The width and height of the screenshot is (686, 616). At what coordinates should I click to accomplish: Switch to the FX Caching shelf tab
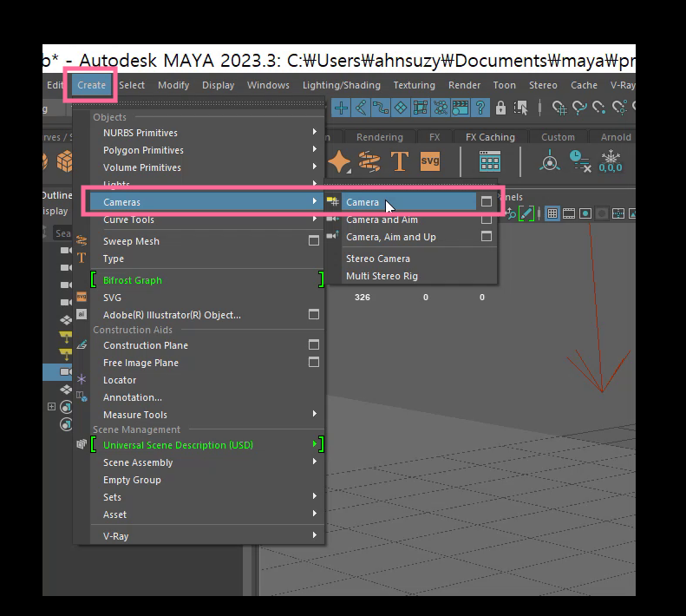[x=490, y=137]
